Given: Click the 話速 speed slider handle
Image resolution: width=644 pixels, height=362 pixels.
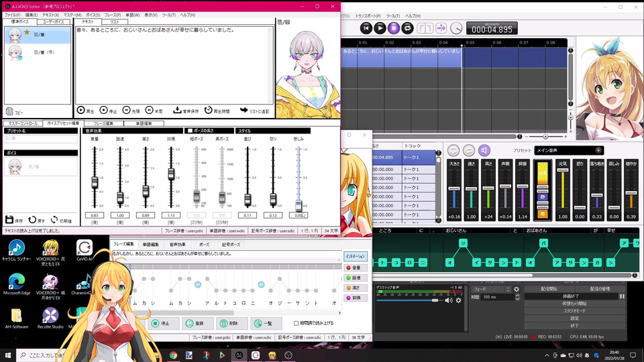Looking at the screenshot, I should coord(120,197).
